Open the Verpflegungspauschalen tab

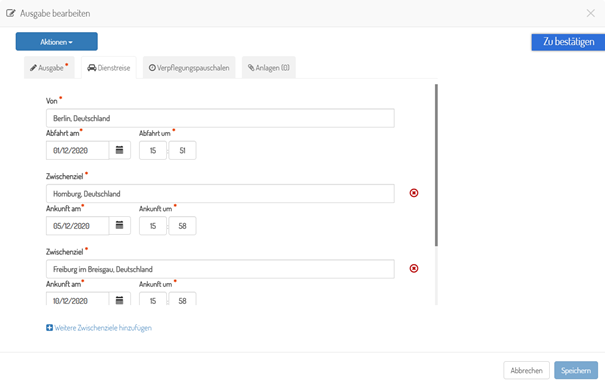[x=189, y=68]
